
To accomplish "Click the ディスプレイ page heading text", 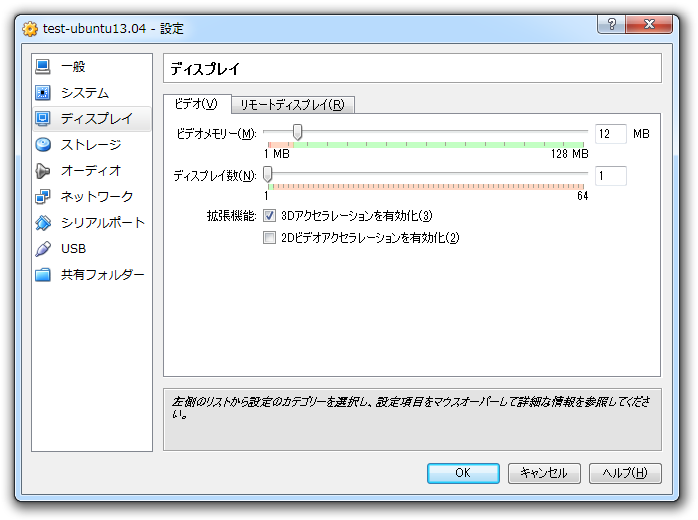I will [205, 69].
